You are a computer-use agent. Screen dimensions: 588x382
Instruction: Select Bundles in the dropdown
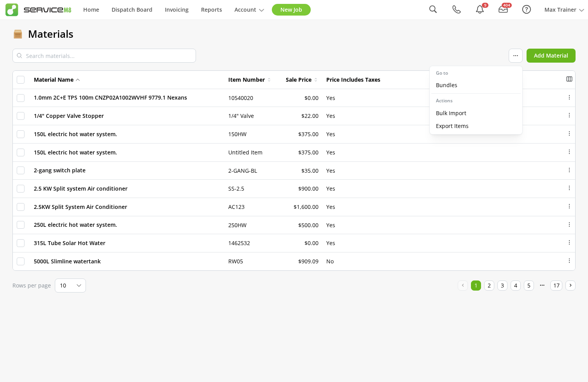pyautogui.click(x=476, y=85)
